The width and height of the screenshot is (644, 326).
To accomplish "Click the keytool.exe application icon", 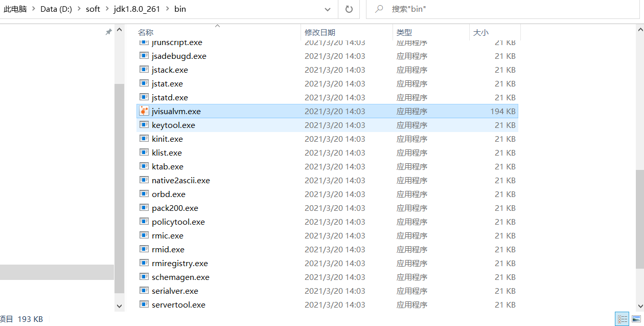I will [144, 124].
